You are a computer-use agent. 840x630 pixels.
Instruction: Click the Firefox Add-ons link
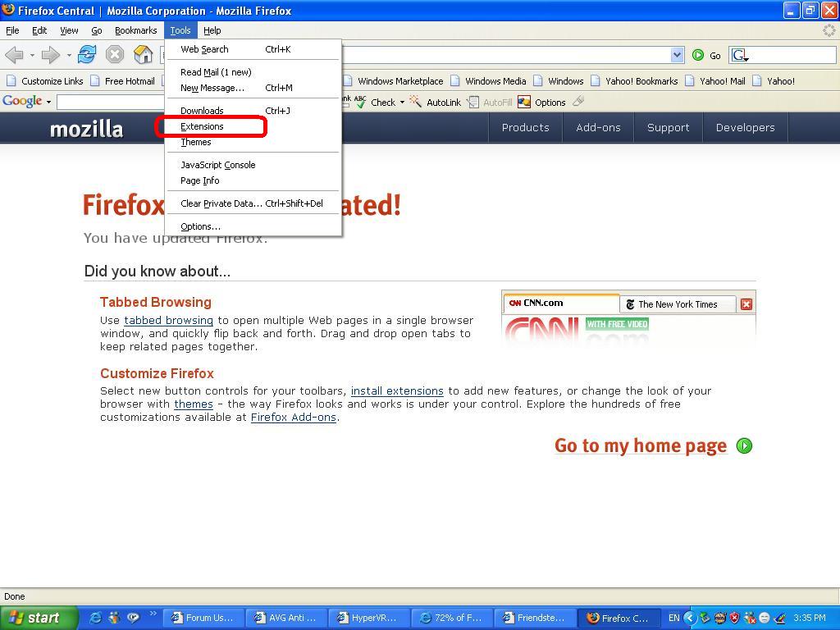(294, 418)
